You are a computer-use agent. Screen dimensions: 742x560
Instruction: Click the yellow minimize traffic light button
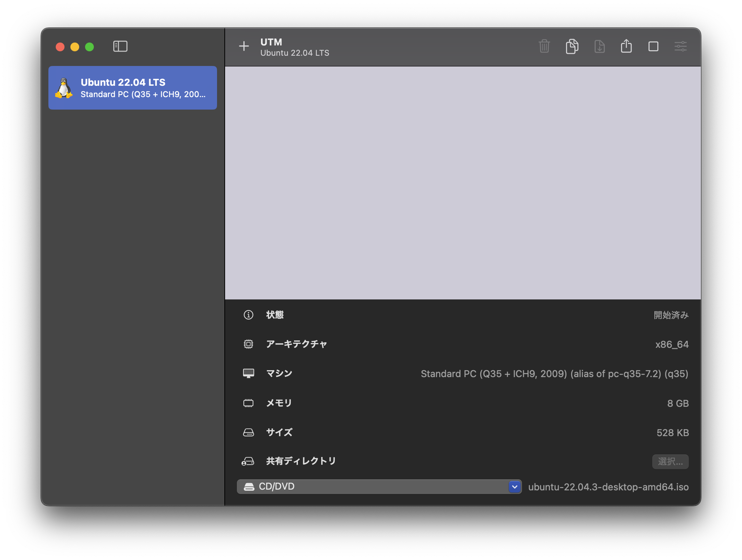click(x=75, y=47)
